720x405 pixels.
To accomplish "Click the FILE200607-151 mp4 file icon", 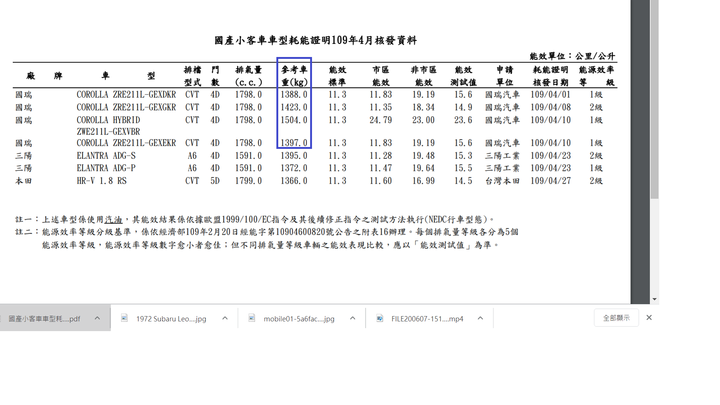I will [379, 318].
